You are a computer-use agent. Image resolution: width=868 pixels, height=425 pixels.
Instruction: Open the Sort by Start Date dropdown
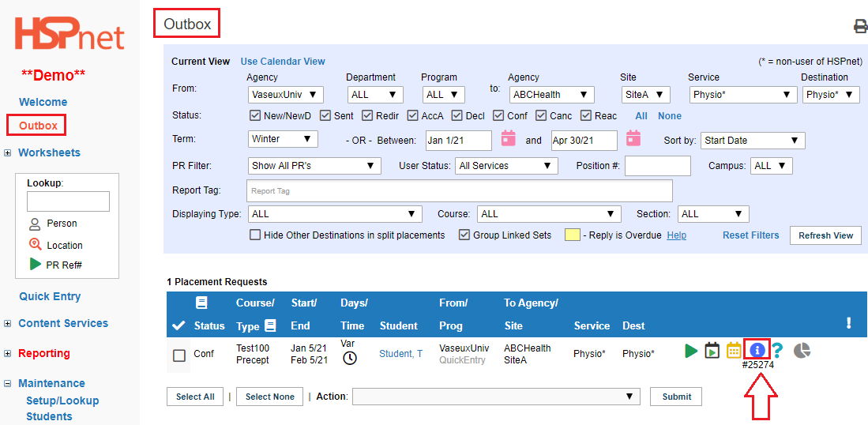pos(753,141)
